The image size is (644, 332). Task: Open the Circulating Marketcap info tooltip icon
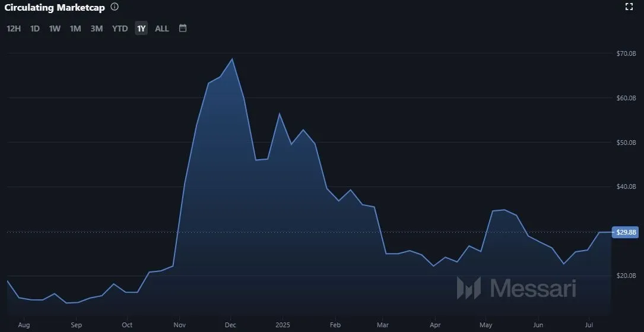point(115,7)
